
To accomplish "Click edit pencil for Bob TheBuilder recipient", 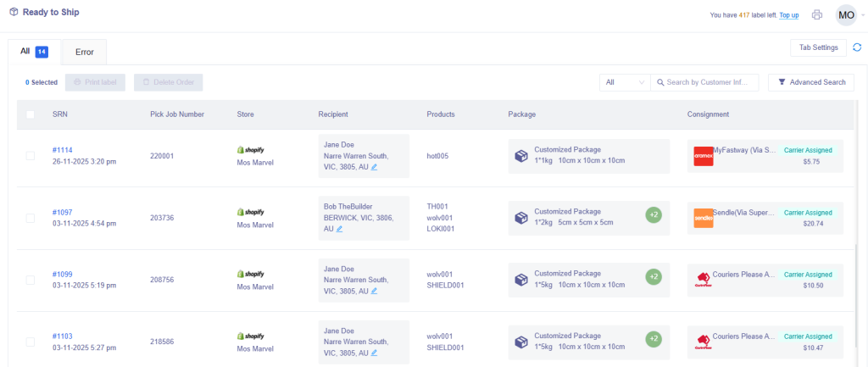I will pyautogui.click(x=340, y=229).
